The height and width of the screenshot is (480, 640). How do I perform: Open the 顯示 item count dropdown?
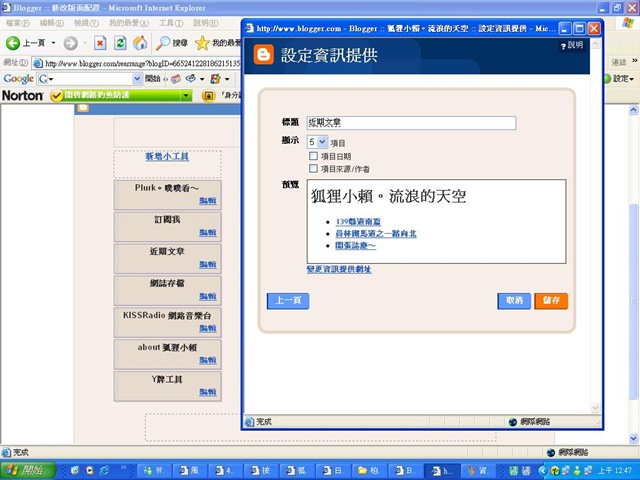[317, 142]
